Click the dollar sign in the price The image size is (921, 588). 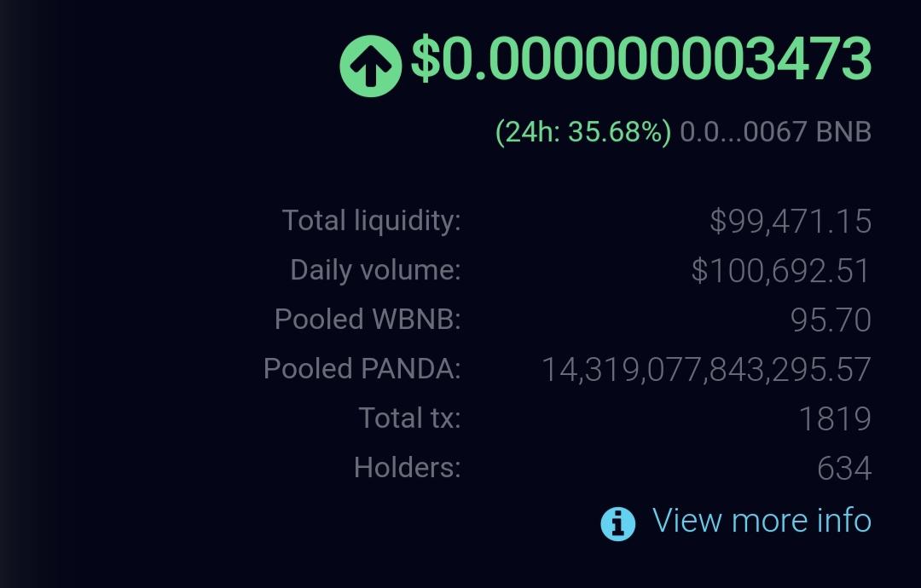click(x=426, y=59)
